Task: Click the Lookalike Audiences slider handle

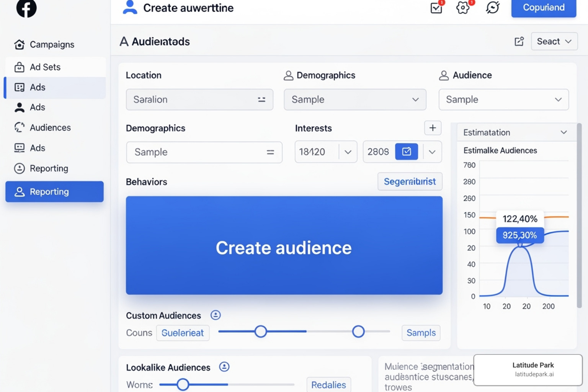Action: coord(183,384)
